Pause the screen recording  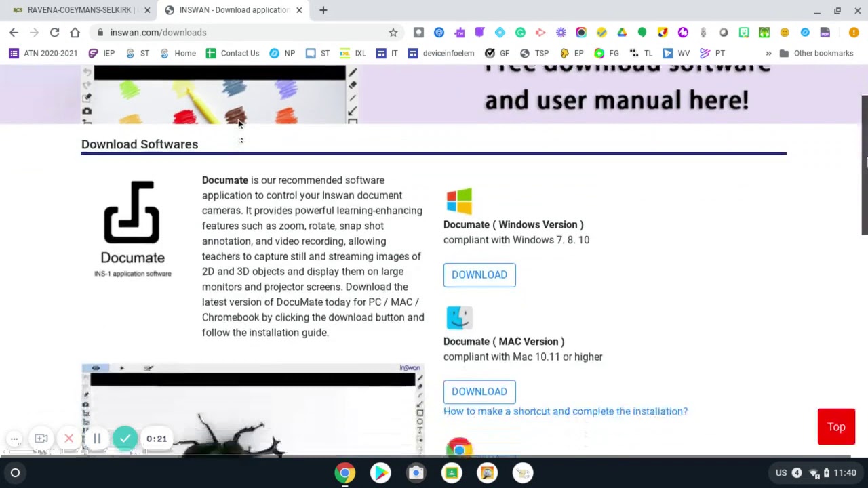(x=97, y=439)
